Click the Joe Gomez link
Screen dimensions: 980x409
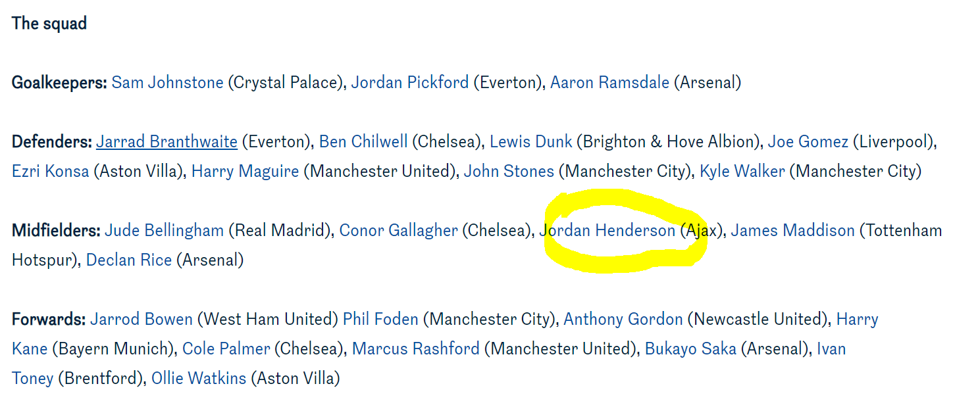(808, 142)
